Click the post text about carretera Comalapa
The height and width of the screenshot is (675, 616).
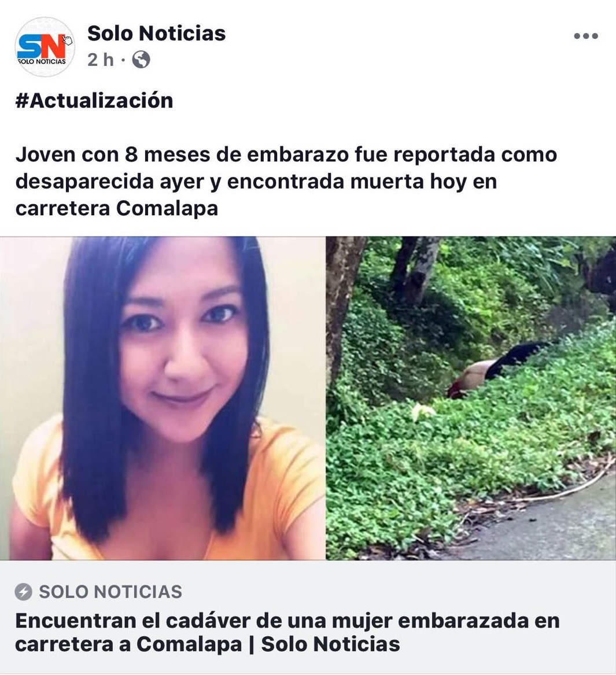(286, 181)
